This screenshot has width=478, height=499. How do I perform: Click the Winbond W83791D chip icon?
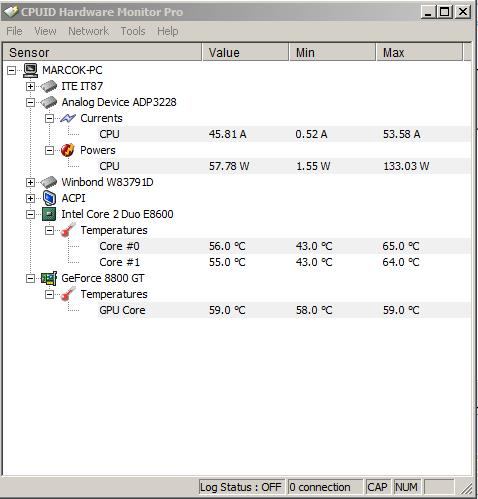[49, 182]
